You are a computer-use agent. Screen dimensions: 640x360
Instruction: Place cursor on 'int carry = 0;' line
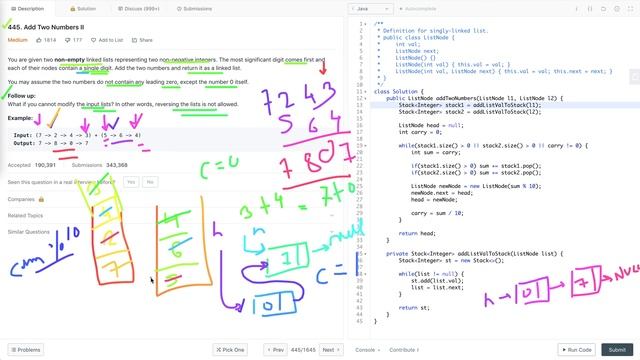click(x=420, y=132)
